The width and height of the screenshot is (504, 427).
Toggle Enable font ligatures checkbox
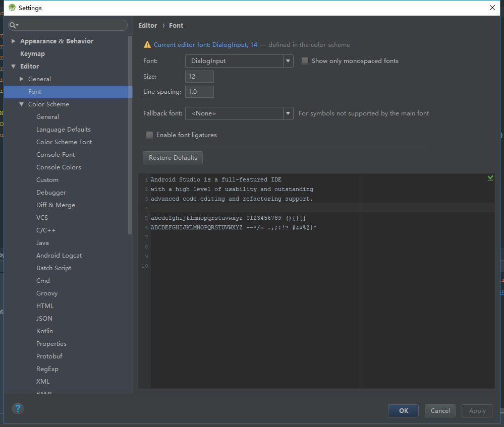click(149, 135)
